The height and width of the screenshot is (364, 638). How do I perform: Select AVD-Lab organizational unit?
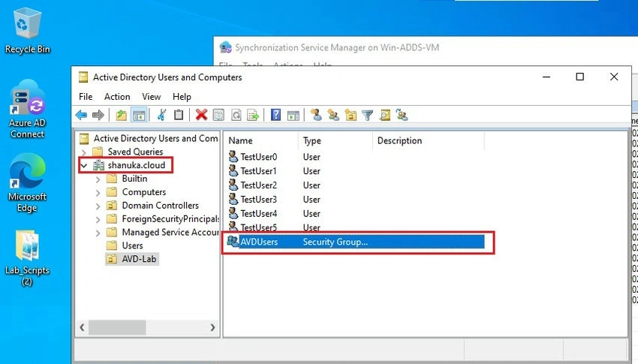(x=139, y=259)
